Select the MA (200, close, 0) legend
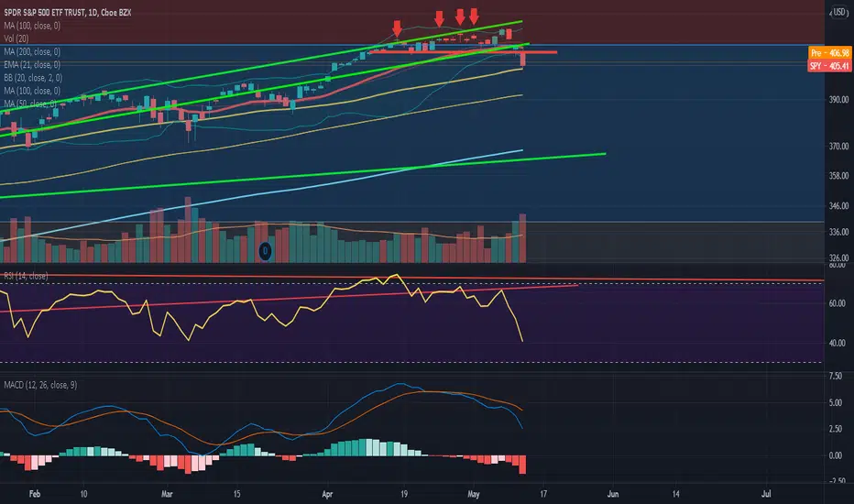 point(32,51)
